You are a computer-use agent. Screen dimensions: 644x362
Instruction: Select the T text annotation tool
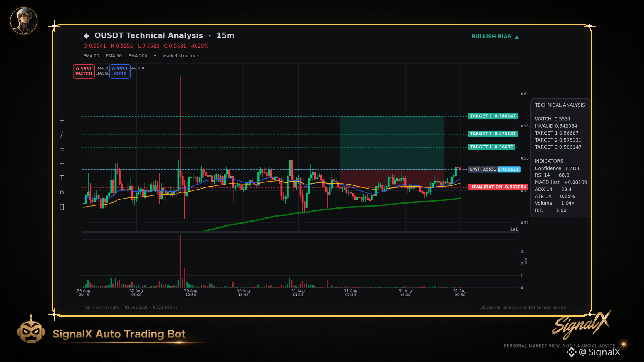[62, 178]
